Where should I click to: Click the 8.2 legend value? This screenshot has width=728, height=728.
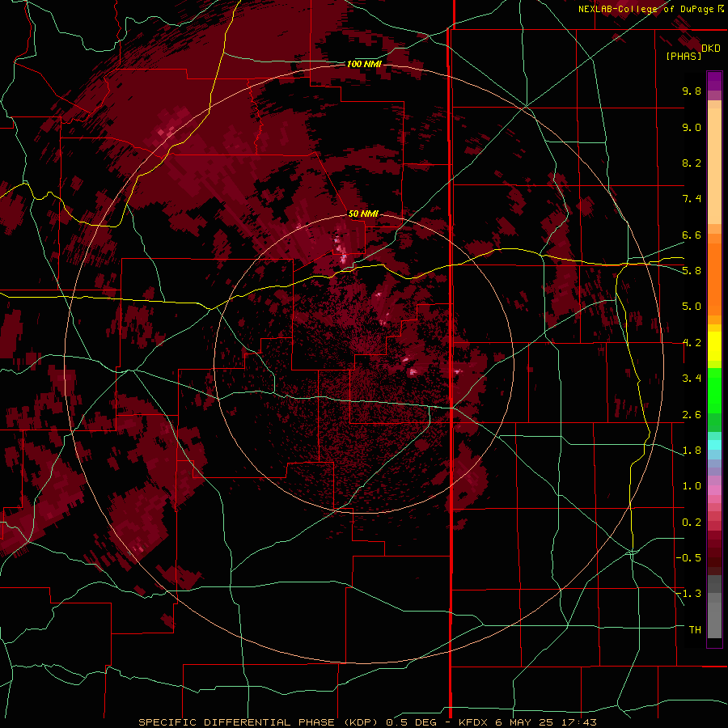coord(692,163)
